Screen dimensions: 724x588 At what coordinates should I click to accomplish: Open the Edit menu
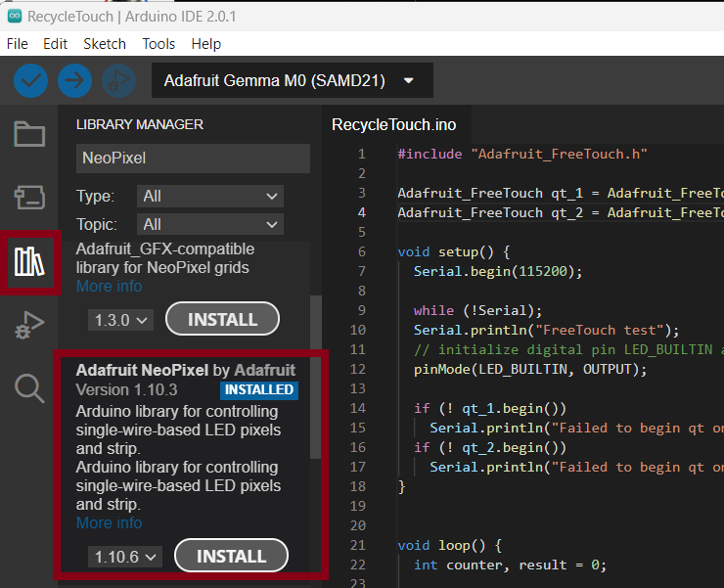click(x=56, y=44)
